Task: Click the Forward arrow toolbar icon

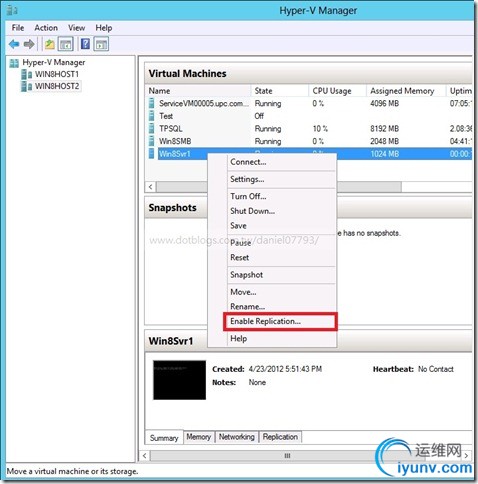Action: coord(29,44)
